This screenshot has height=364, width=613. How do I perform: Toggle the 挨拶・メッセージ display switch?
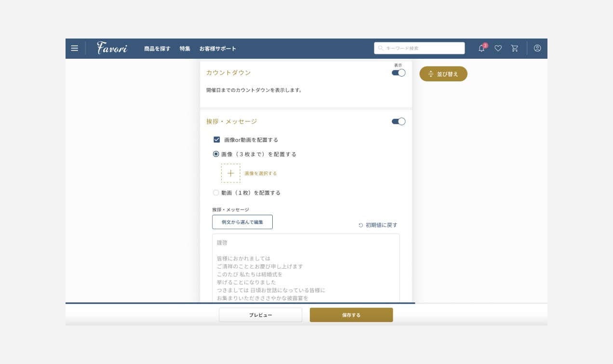pos(399,121)
